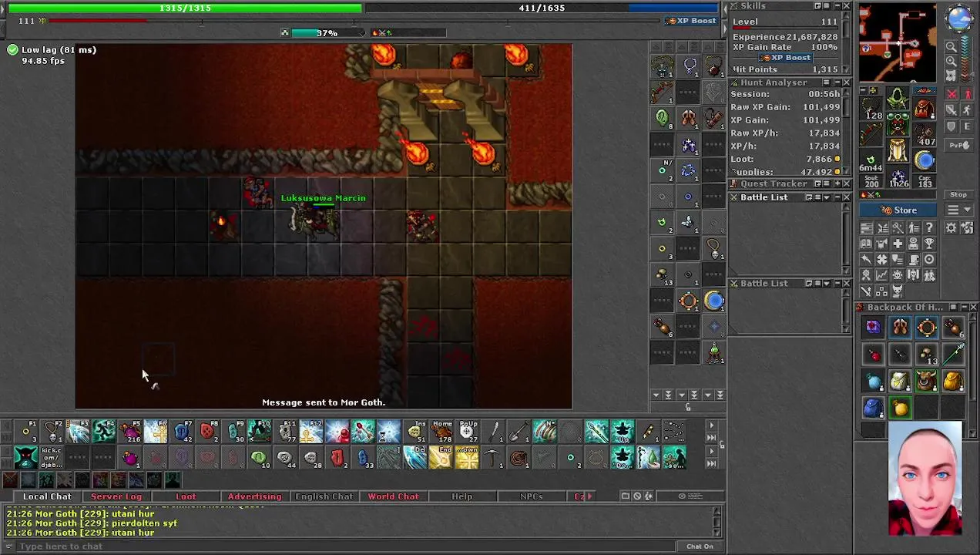Click the minimap view
This screenshot has width=980, height=555.
coord(898,42)
